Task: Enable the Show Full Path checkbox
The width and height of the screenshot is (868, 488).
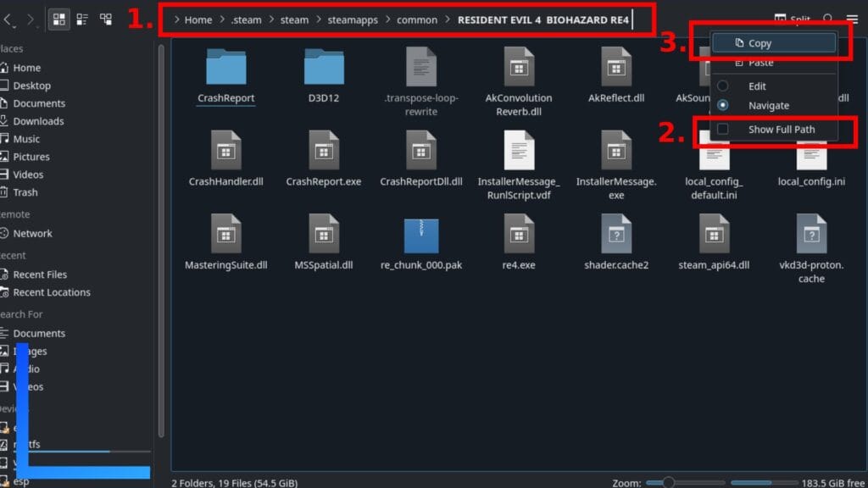Action: click(723, 130)
